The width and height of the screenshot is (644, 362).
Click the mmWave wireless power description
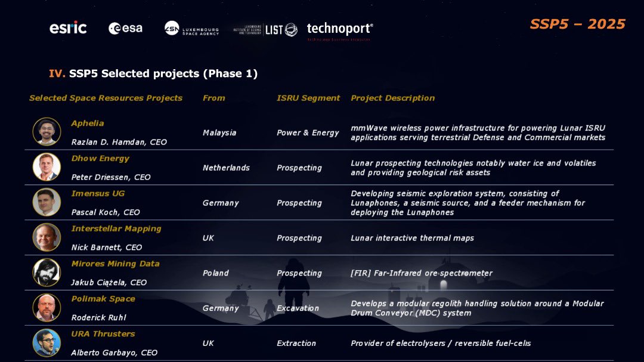[x=478, y=133]
